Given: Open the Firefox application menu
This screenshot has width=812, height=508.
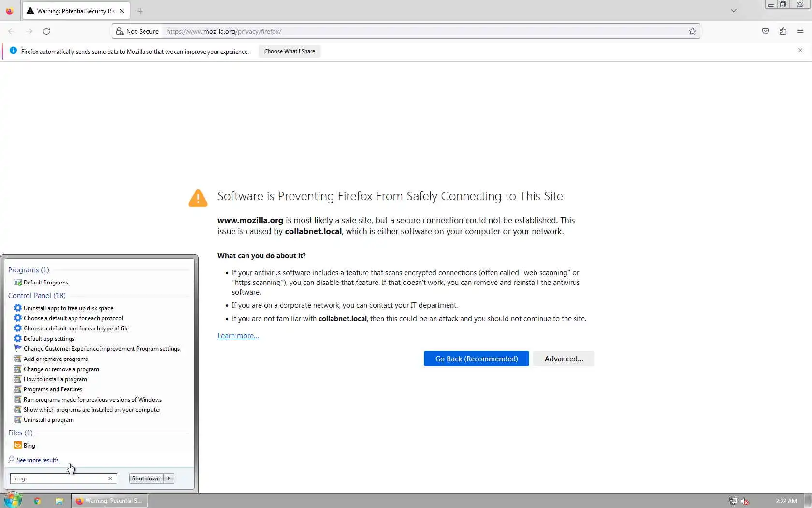Looking at the screenshot, I should click(800, 31).
